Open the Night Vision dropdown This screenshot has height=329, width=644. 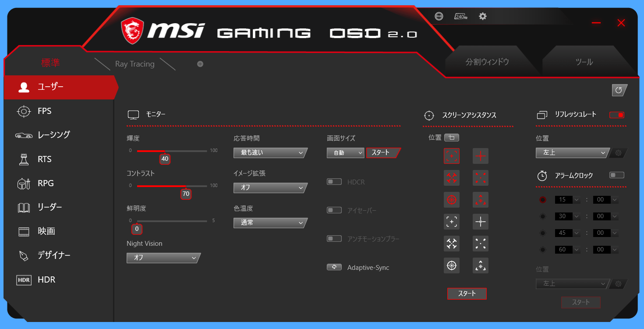[x=163, y=258]
